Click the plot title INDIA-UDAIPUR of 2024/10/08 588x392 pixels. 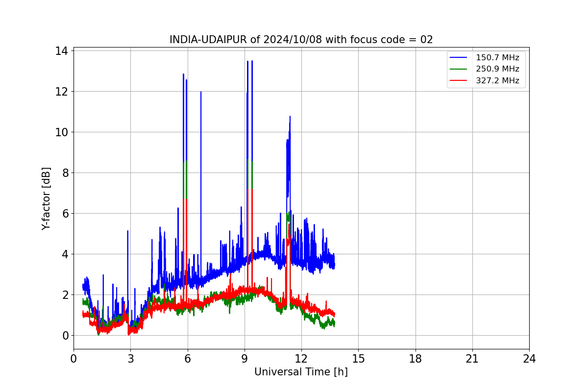pyautogui.click(x=301, y=40)
